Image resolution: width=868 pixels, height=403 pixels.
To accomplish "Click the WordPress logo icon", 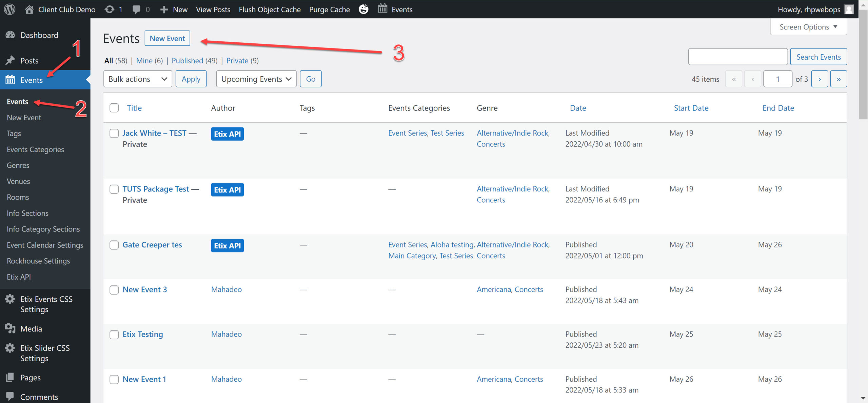I will [10, 9].
